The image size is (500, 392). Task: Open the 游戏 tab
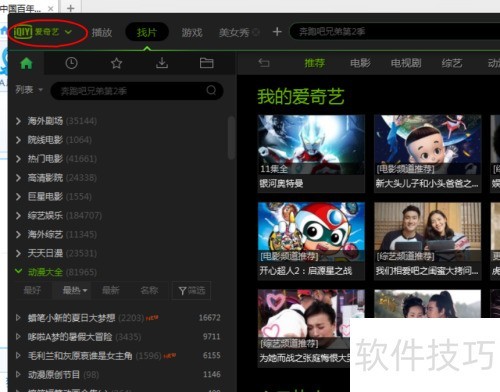[192, 32]
